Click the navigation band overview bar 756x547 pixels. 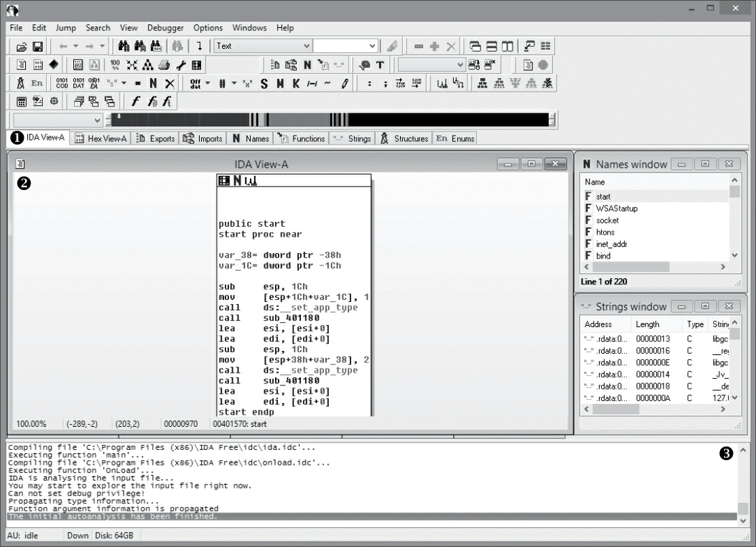pyautogui.click(x=330, y=119)
